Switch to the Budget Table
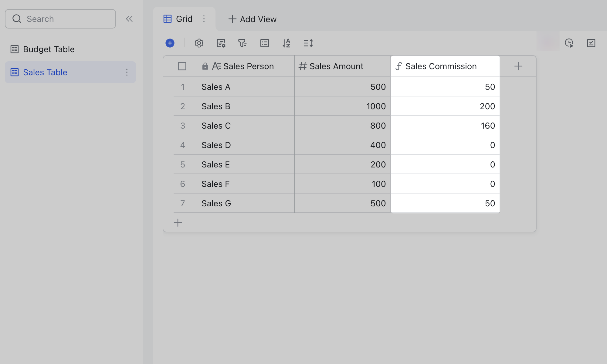 (x=49, y=49)
